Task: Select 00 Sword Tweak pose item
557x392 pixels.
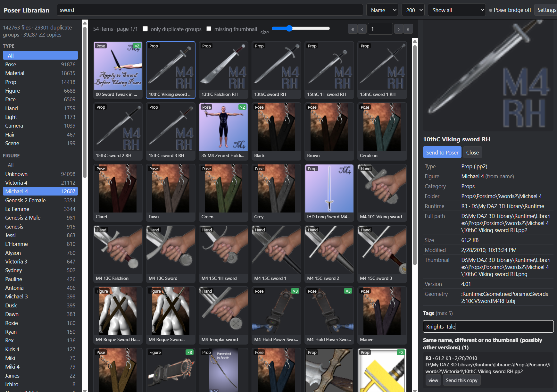Action: click(118, 70)
